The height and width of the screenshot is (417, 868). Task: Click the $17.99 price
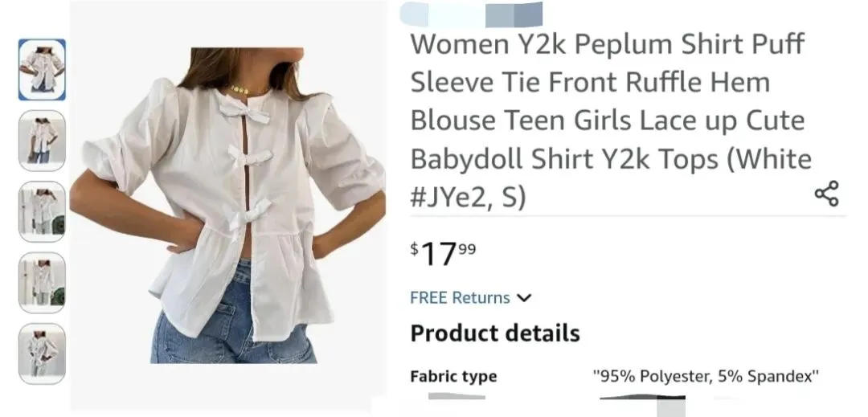443,254
